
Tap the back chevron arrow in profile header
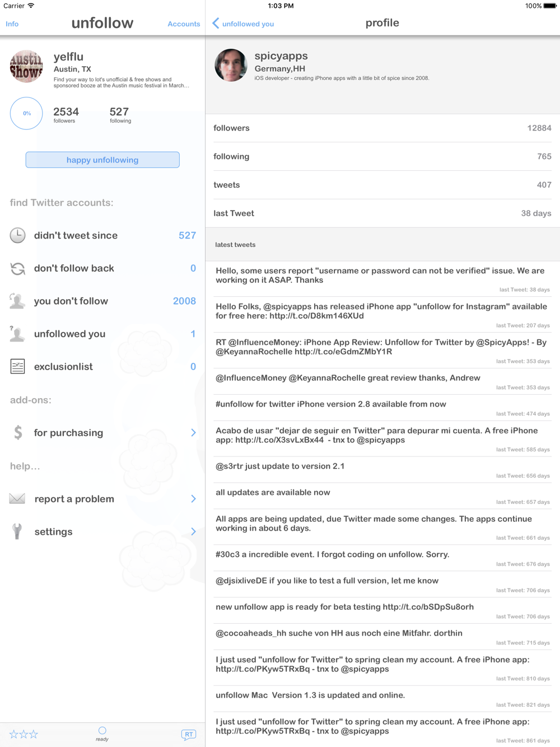[216, 23]
